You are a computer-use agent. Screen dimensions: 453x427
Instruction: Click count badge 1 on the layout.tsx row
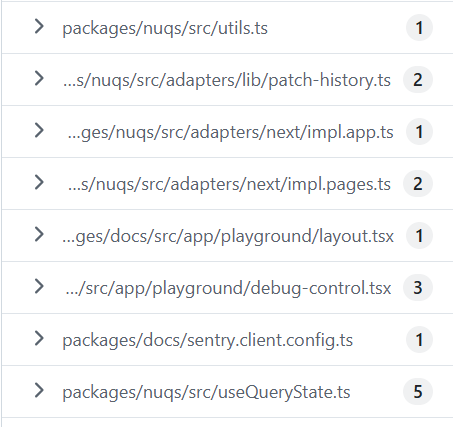pyautogui.click(x=419, y=236)
